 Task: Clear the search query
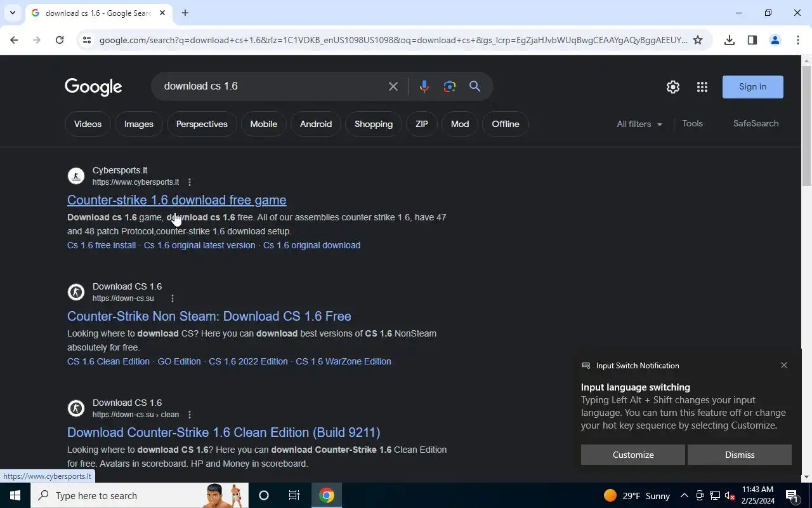click(x=393, y=86)
